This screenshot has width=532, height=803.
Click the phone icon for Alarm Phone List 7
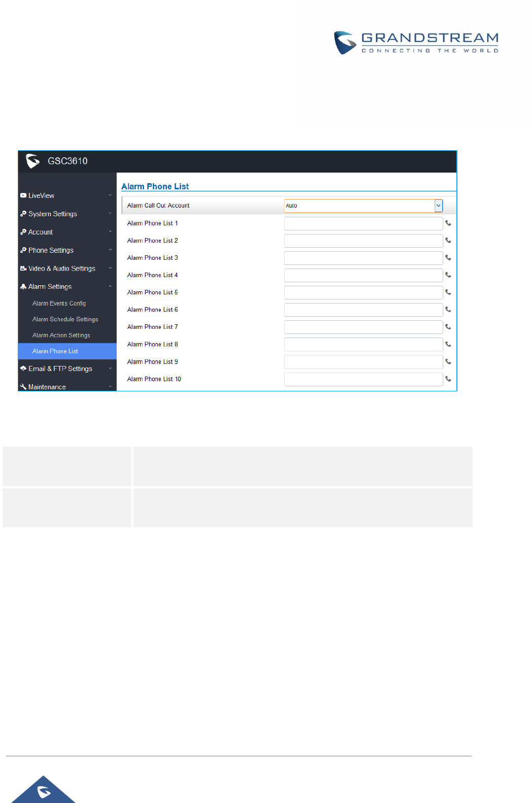(448, 327)
